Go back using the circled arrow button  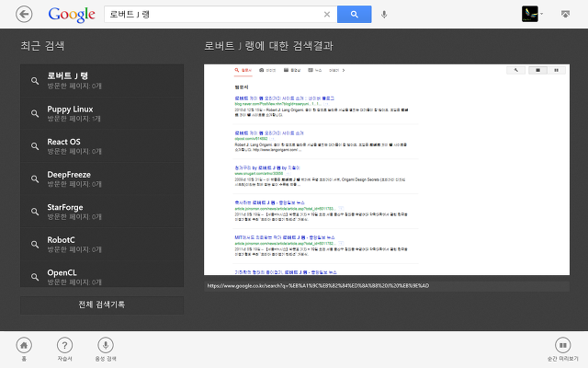[x=24, y=15]
